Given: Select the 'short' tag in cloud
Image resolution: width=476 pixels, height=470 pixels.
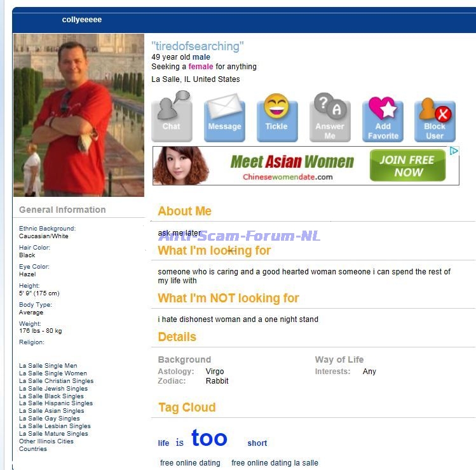Looking at the screenshot, I should point(257,443).
